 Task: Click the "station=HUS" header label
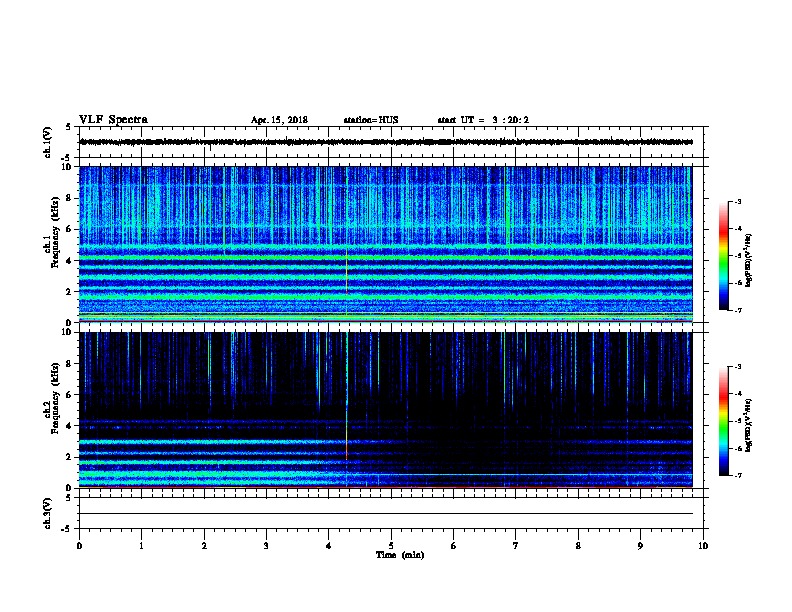click(x=371, y=120)
